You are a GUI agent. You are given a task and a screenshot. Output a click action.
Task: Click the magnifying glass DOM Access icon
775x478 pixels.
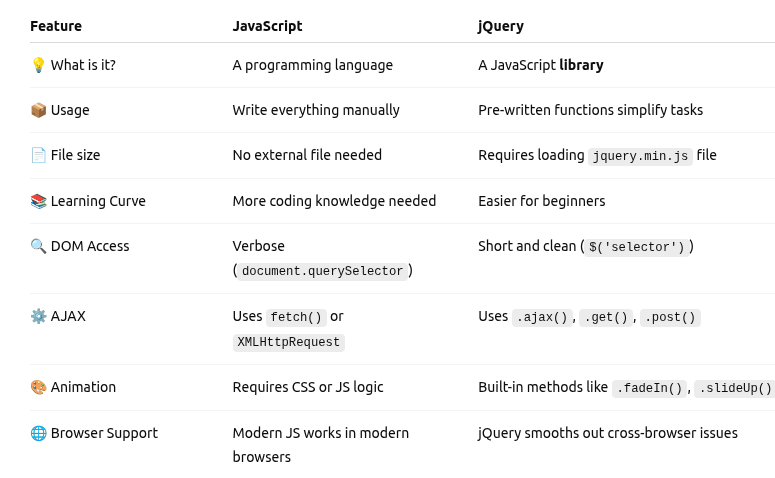click(x=39, y=246)
